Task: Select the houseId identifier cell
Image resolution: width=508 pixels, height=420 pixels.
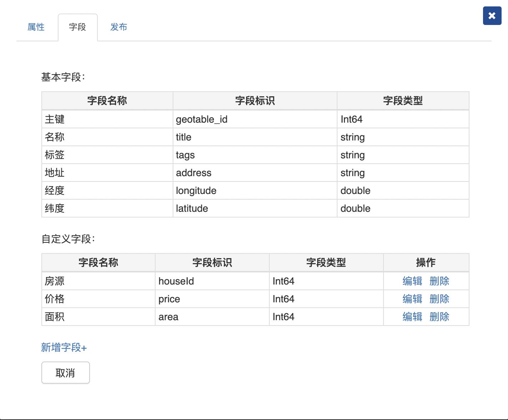Action: [x=212, y=281]
